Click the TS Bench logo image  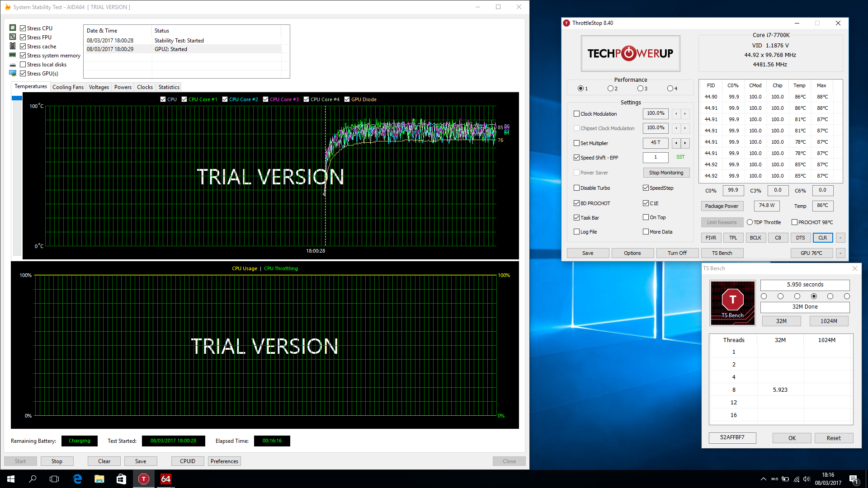click(x=732, y=302)
